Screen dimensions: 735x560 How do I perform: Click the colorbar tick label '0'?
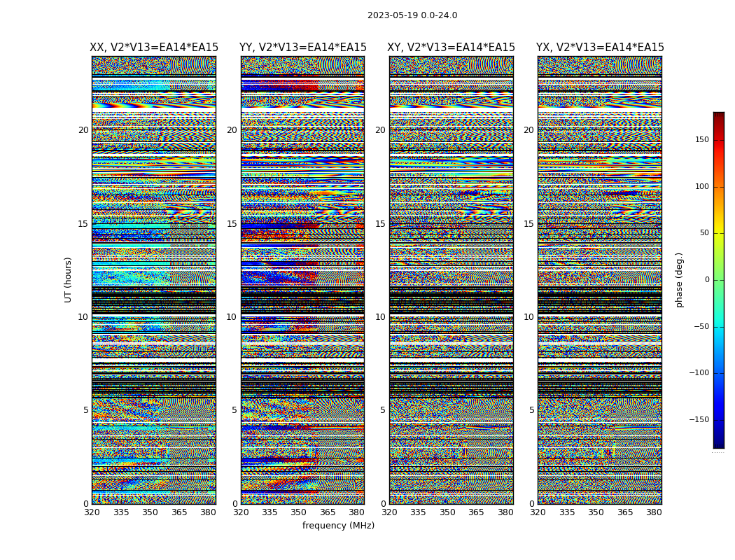click(707, 280)
